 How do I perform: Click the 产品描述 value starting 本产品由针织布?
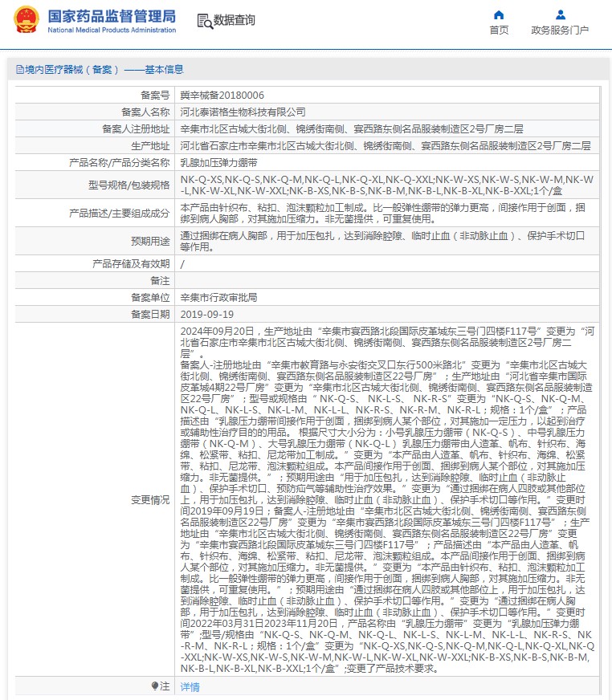point(383,213)
